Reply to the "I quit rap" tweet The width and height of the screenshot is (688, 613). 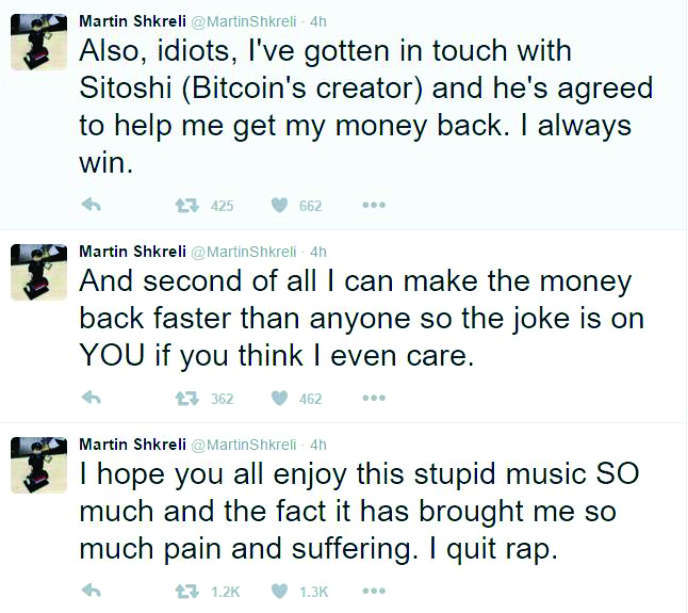tap(90, 591)
